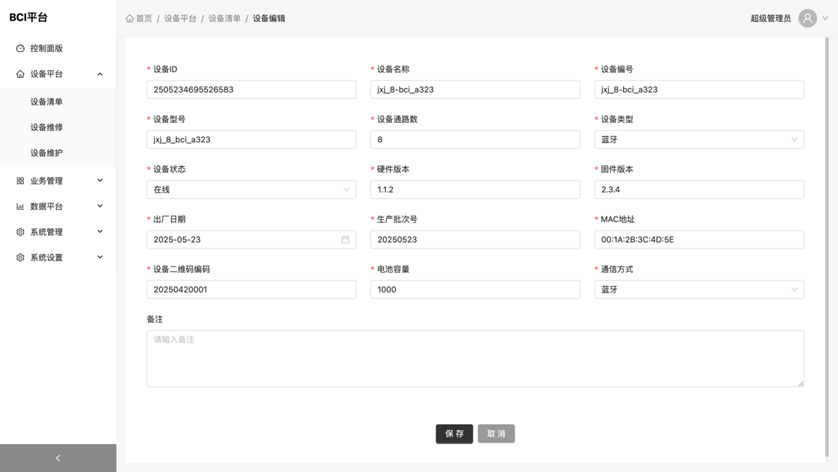Collapse sidebar with bottom arrow

58,458
